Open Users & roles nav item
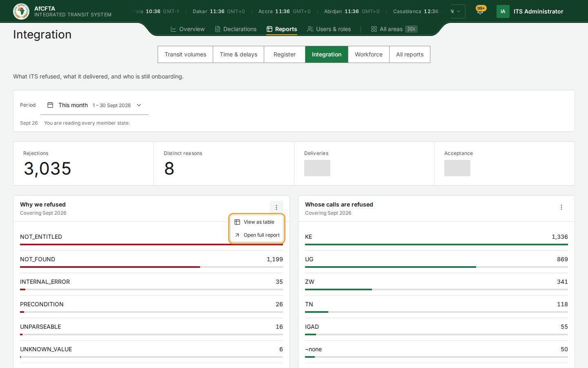Image resolution: width=588 pixels, height=368 pixels. [329, 29]
